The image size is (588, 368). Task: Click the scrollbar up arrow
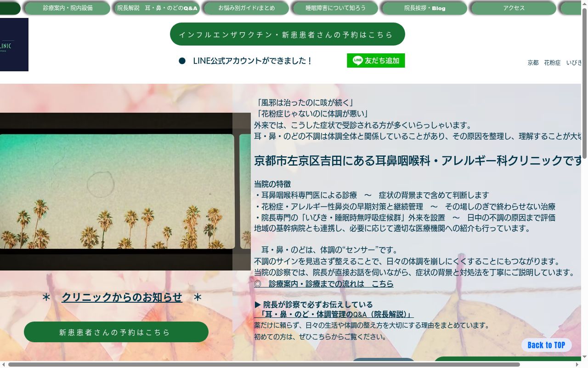(x=584, y=3)
